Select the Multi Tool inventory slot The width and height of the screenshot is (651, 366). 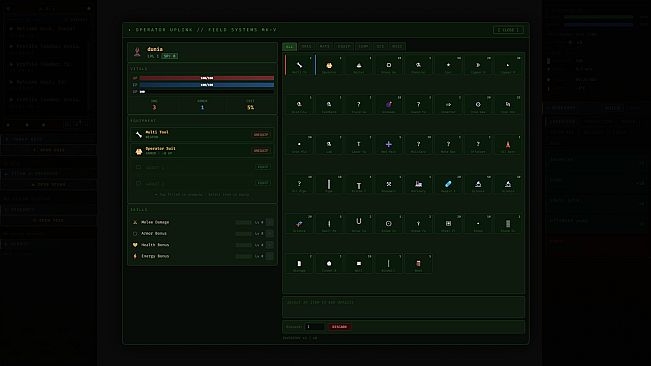pyautogui.click(x=299, y=65)
